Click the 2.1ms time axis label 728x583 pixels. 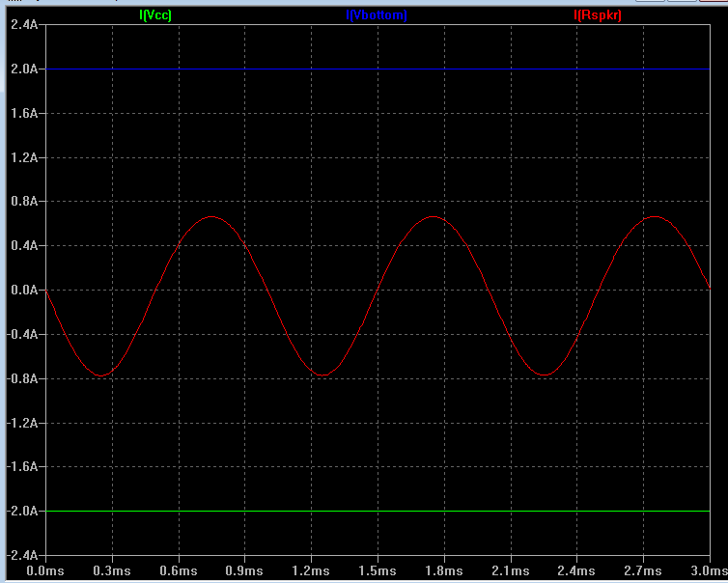coord(510,570)
